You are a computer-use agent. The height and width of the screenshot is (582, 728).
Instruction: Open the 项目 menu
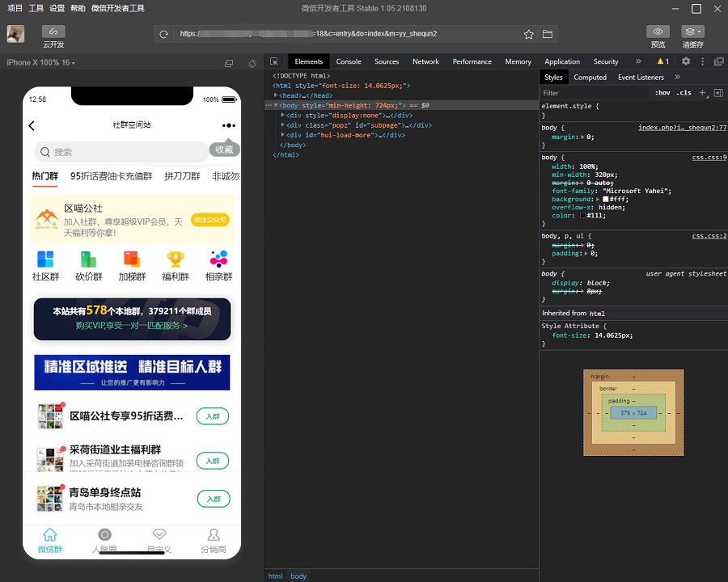click(x=15, y=8)
